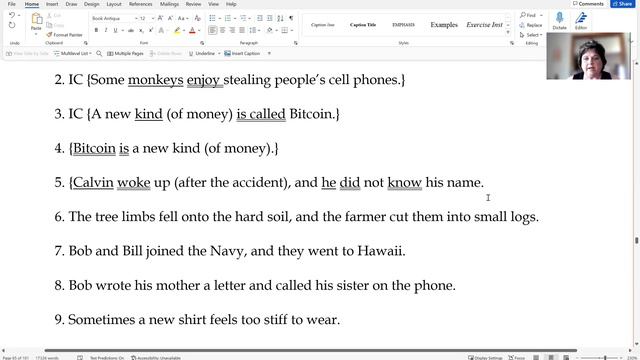Clear all formatting icon
Screen dimensions: 640x360
[198, 18]
